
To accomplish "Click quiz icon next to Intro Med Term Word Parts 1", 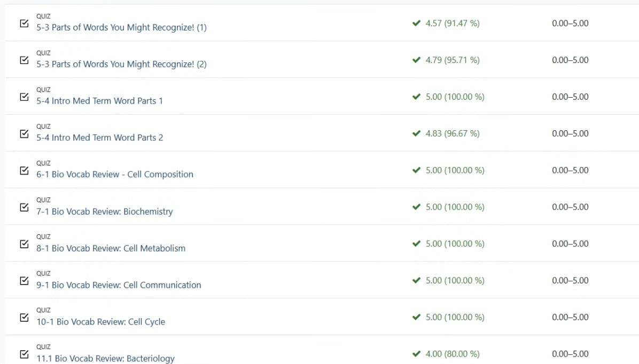I will pos(24,97).
